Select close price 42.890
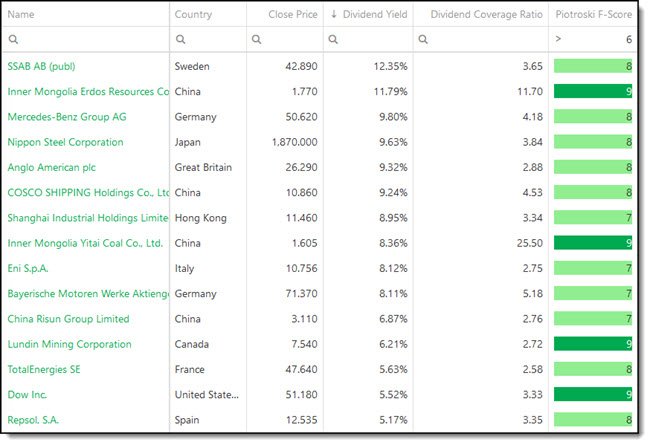 (x=301, y=66)
